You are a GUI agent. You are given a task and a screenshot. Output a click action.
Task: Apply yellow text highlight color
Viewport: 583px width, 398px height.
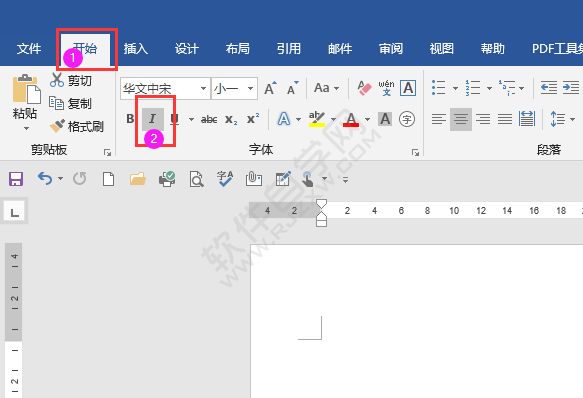317,119
